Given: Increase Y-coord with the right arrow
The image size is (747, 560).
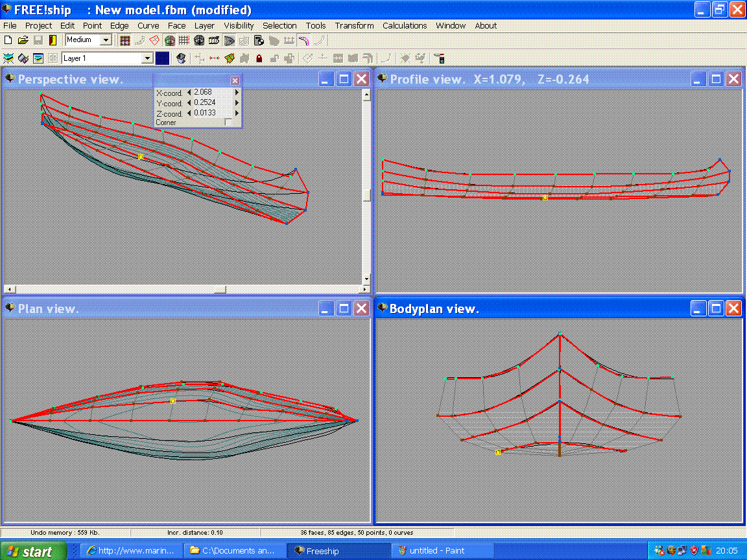Looking at the screenshot, I should pyautogui.click(x=237, y=103).
